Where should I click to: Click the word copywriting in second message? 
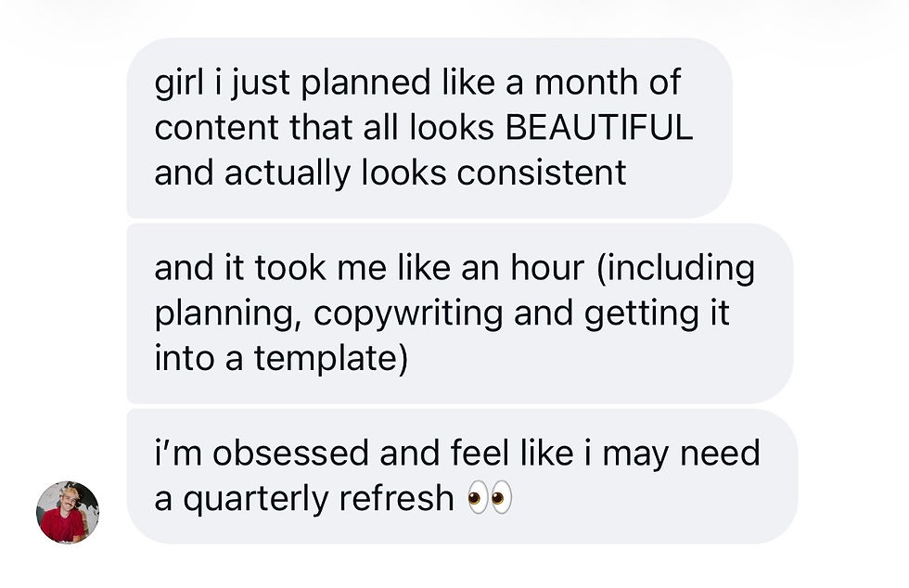click(408, 313)
